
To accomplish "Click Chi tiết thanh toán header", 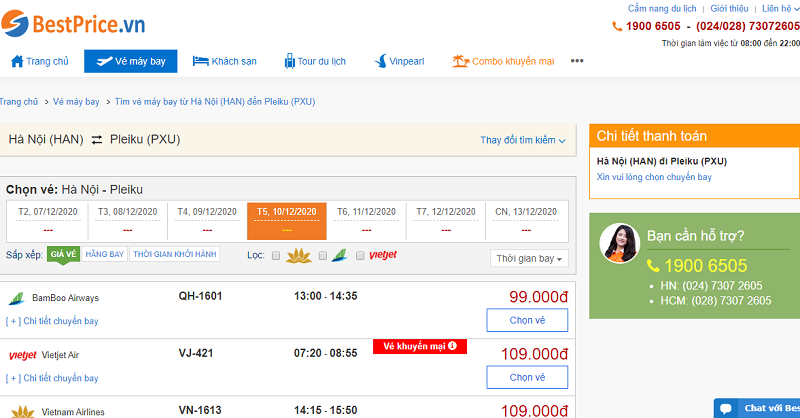I will 694,136.
